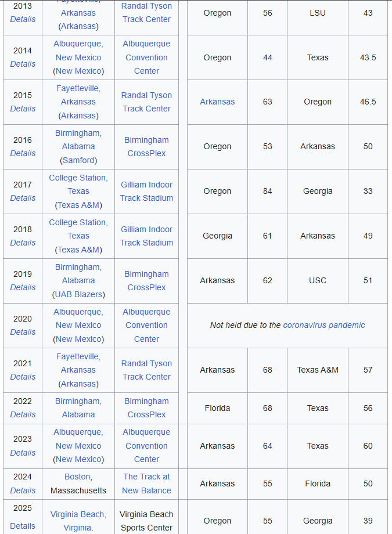Open Albuquerque Convention Center link in 2023 row
The width and height of the screenshot is (392, 534).
146,446
